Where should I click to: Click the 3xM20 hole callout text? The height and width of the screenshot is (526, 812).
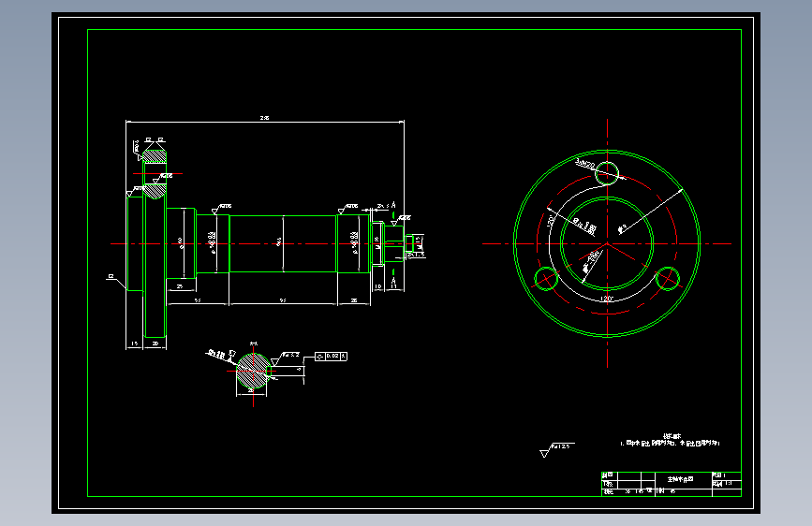pyautogui.click(x=585, y=164)
